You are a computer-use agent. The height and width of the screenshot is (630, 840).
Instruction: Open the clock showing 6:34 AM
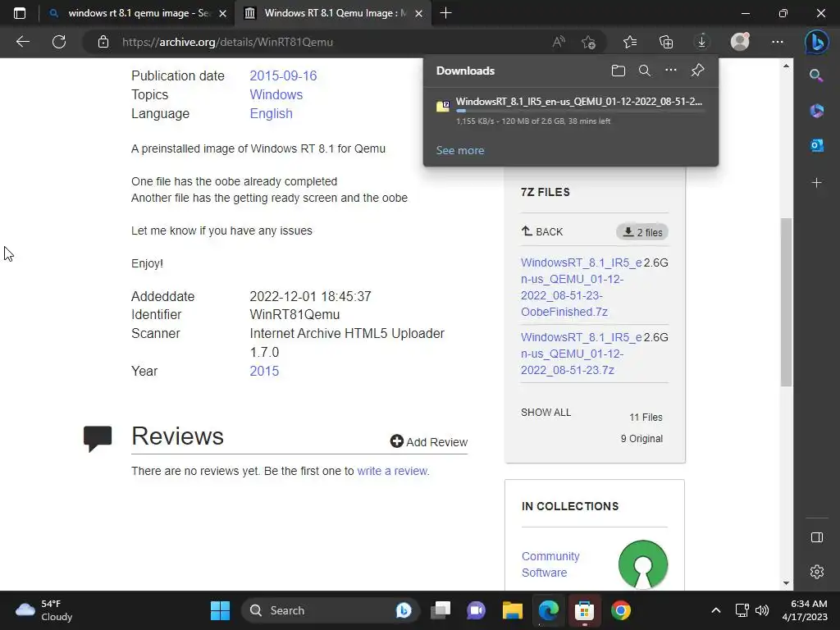[x=804, y=610]
